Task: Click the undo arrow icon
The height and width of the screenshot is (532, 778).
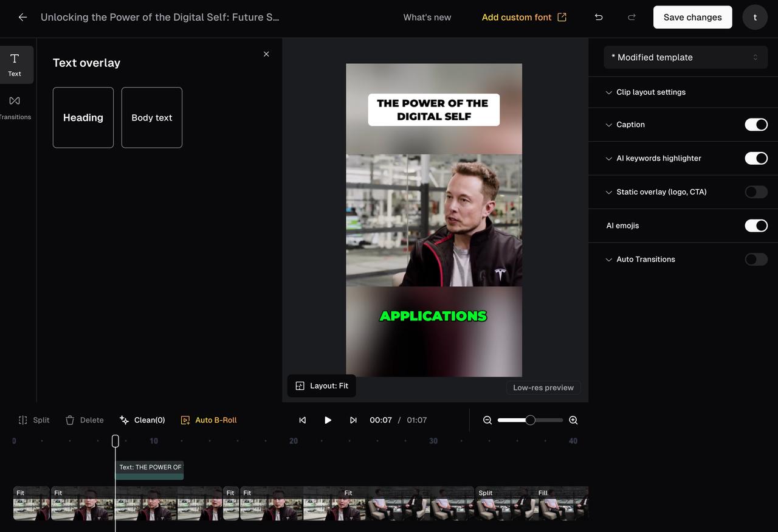Action: (599, 17)
